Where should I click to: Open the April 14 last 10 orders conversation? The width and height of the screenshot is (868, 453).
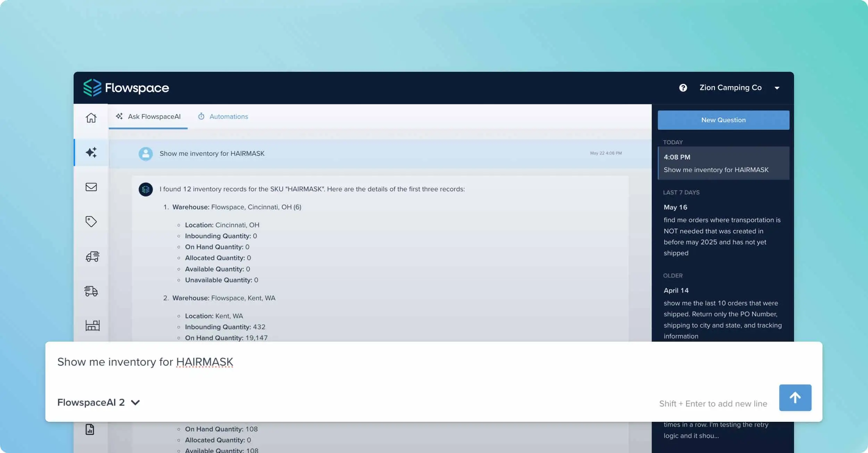click(x=724, y=314)
